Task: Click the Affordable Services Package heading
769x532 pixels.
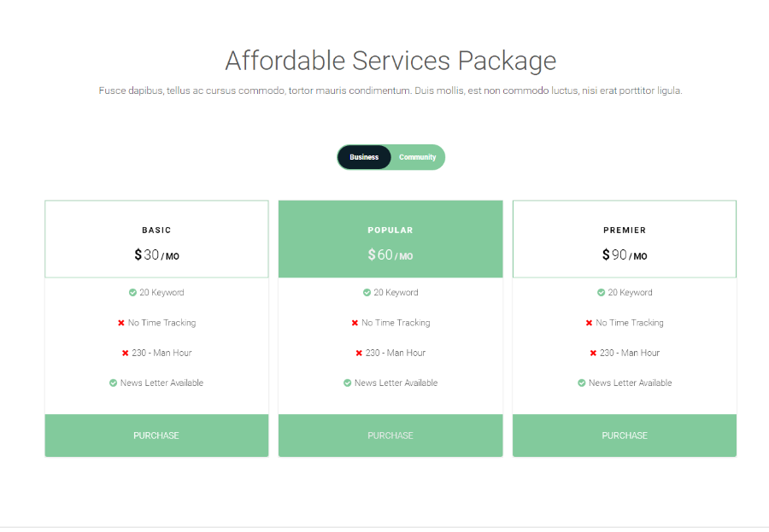Action: coord(390,61)
